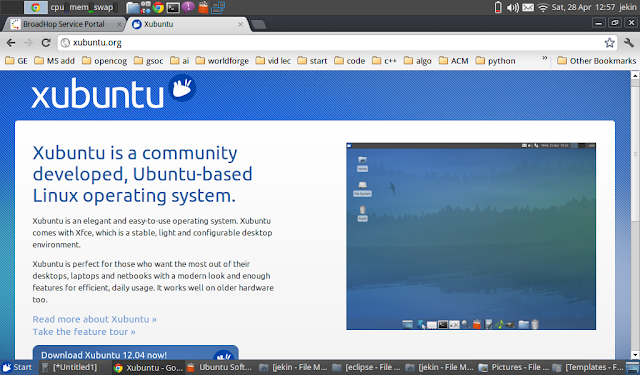Follow the 'Read more about Xubuntu' link
This screenshot has height=375, width=640.
pos(95,319)
